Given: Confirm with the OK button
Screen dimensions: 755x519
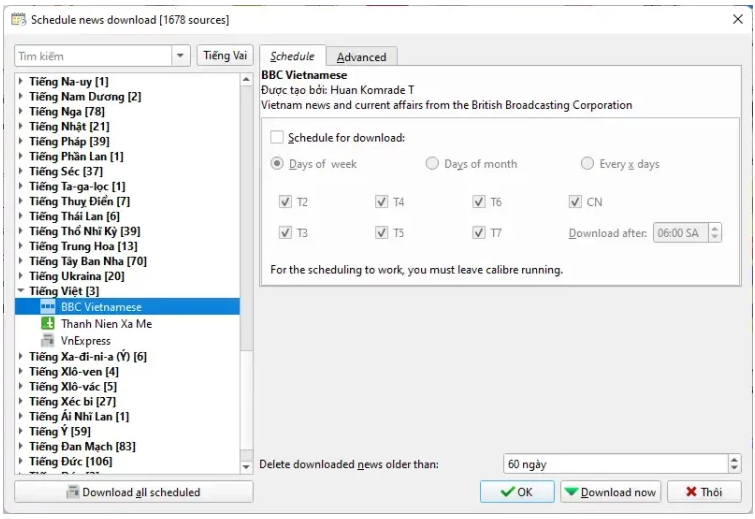Looking at the screenshot, I should (517, 492).
